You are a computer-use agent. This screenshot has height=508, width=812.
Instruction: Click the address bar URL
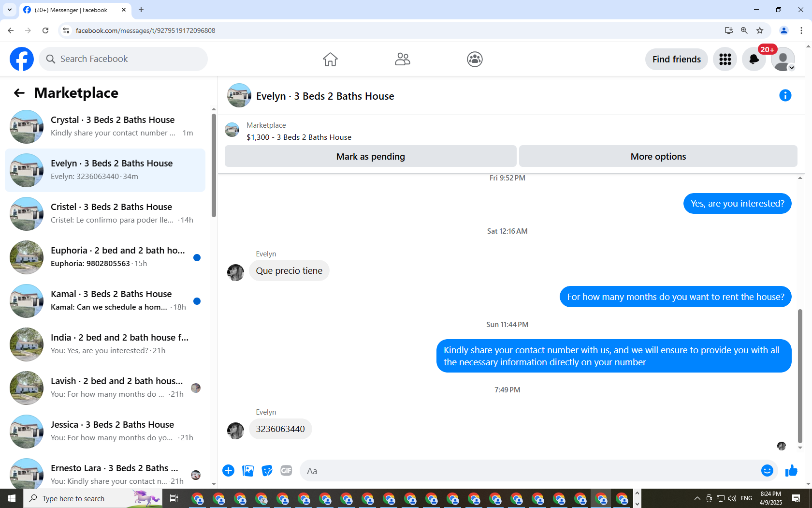pos(145,30)
